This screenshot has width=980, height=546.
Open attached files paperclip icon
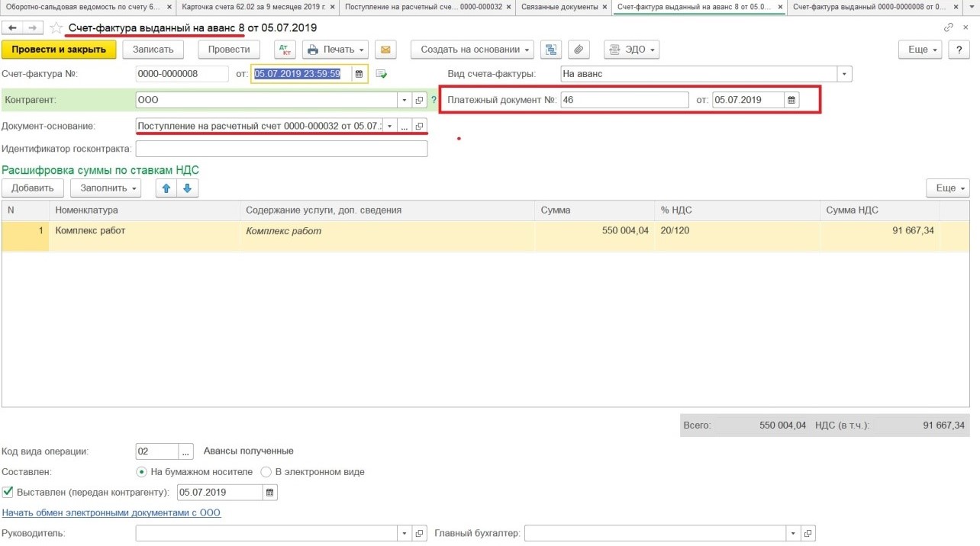[579, 50]
